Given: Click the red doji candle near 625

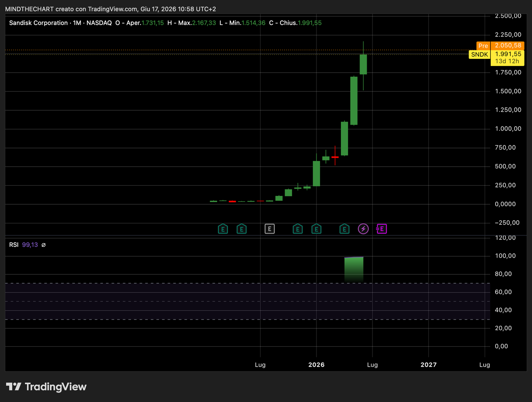Looking at the screenshot, I should (335, 157).
